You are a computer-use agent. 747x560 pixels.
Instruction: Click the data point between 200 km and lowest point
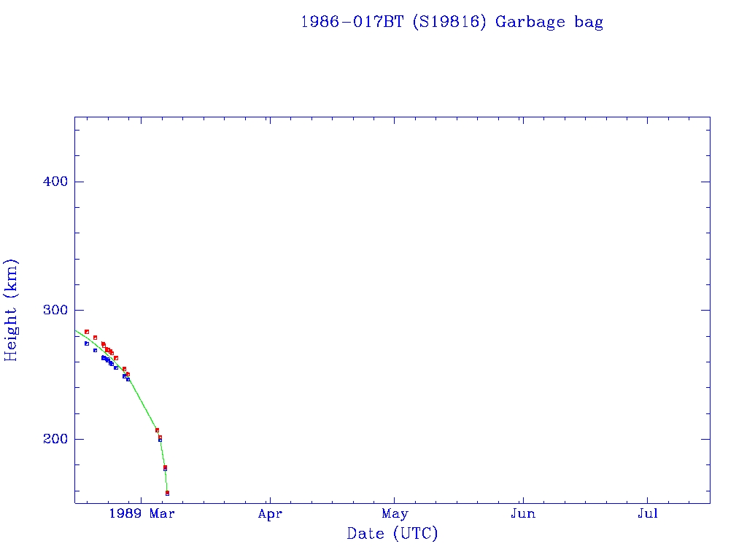pos(165,467)
